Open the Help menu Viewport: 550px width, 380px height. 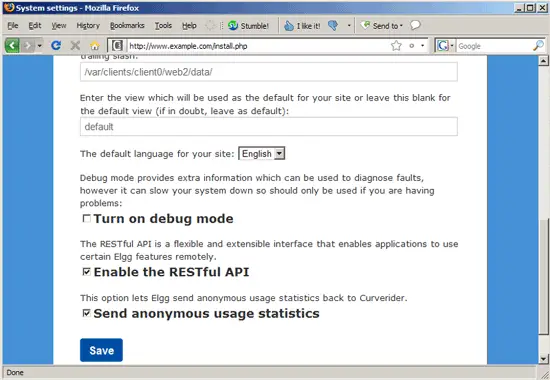click(189, 26)
